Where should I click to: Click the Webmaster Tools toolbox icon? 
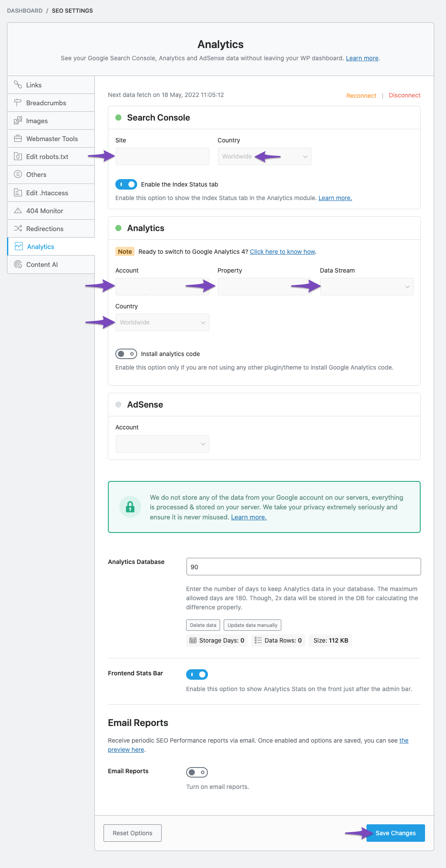(18, 138)
